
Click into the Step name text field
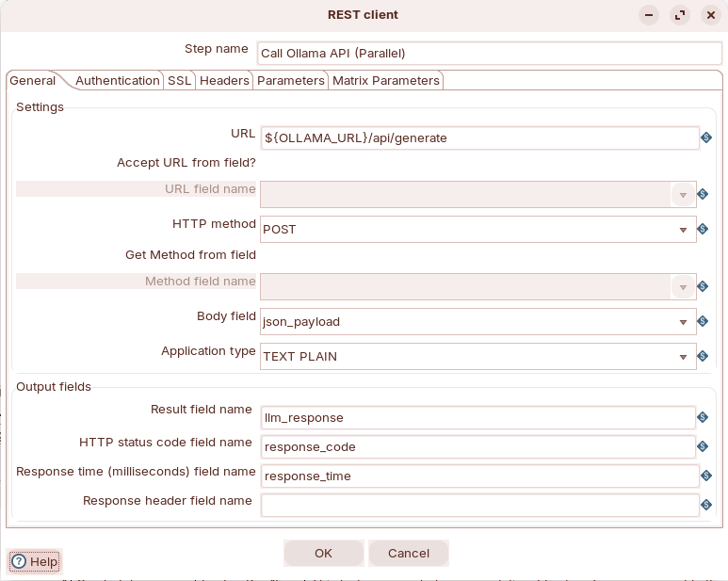[x=489, y=54]
